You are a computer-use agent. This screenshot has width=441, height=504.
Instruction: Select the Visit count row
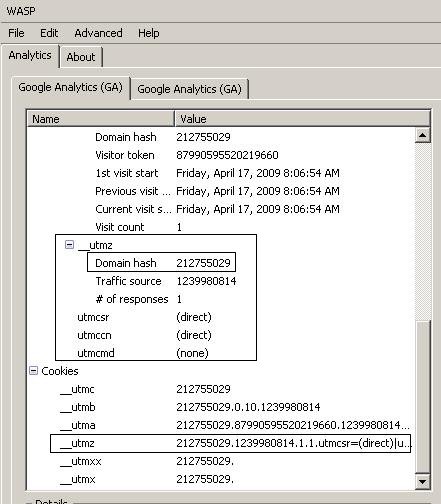click(221, 227)
